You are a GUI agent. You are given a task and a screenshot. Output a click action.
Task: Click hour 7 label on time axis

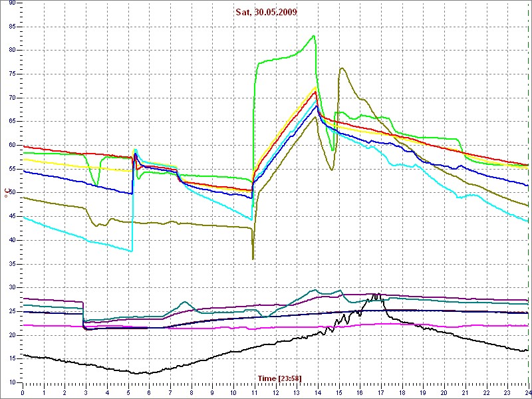(170, 393)
